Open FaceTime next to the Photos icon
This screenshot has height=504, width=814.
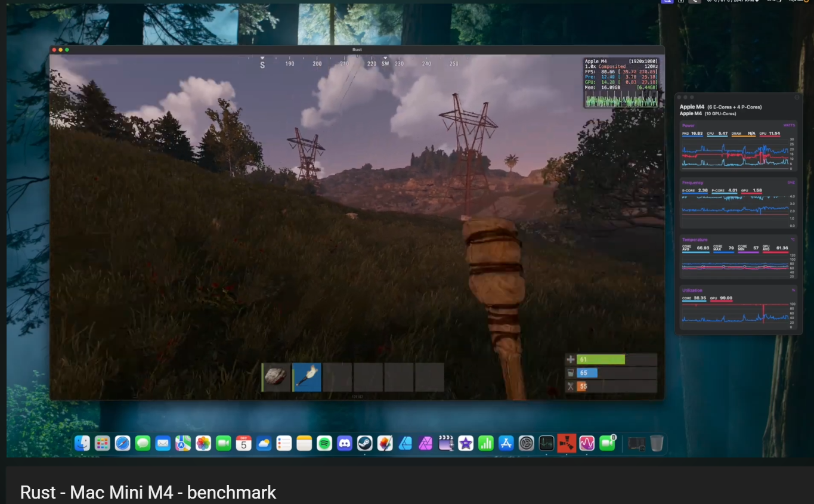[x=224, y=443]
